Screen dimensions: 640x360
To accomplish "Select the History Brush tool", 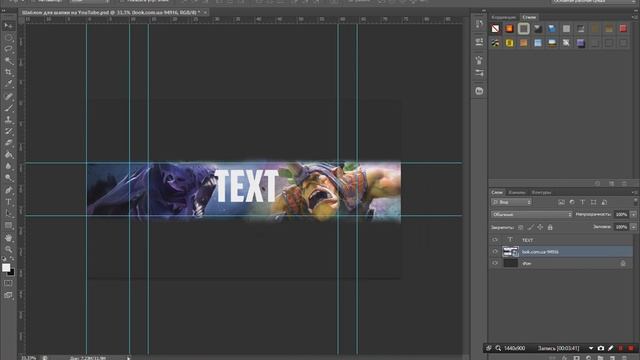I will point(8,131).
